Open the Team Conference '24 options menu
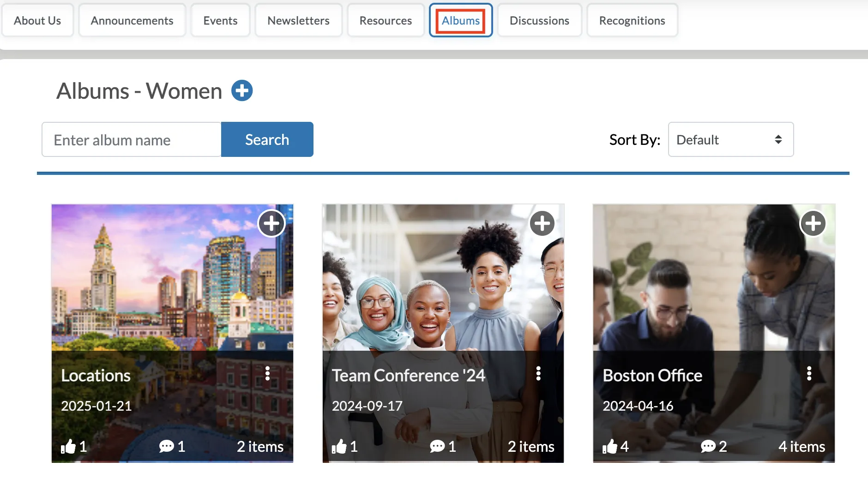868x479 pixels. click(x=538, y=374)
